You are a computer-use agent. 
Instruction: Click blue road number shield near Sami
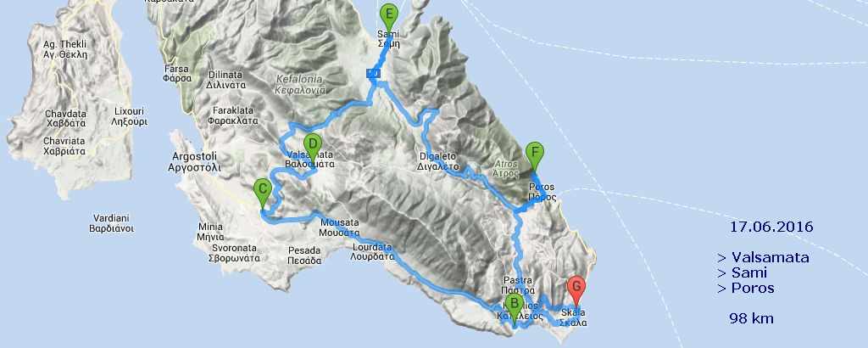click(x=373, y=73)
